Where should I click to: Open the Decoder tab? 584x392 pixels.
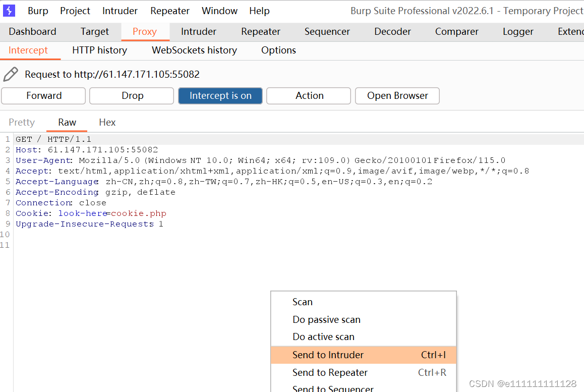(392, 31)
